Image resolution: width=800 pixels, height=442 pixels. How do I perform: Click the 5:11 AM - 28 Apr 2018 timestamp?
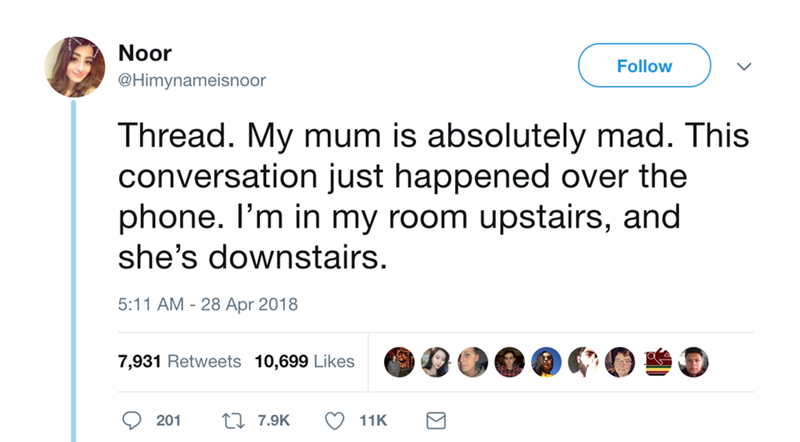[208, 304]
